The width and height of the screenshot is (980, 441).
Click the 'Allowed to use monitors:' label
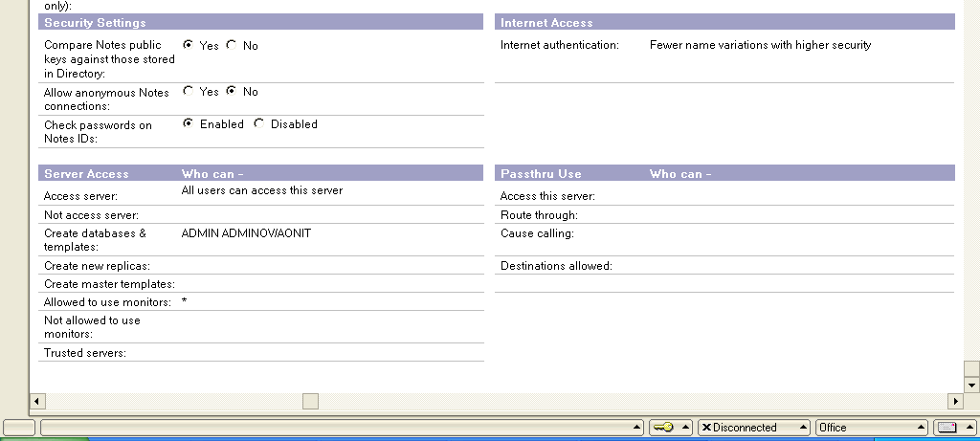(107, 302)
